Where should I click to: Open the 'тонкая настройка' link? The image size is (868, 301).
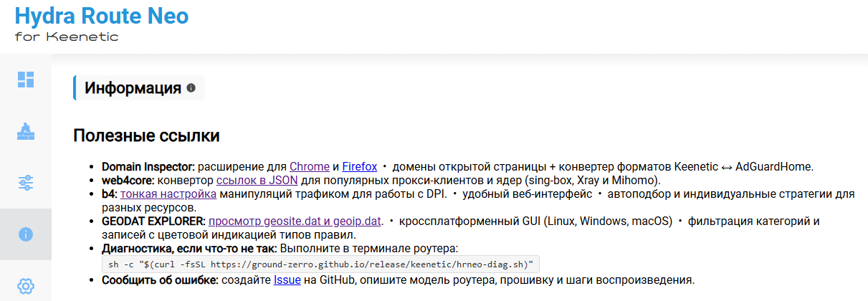(168, 193)
